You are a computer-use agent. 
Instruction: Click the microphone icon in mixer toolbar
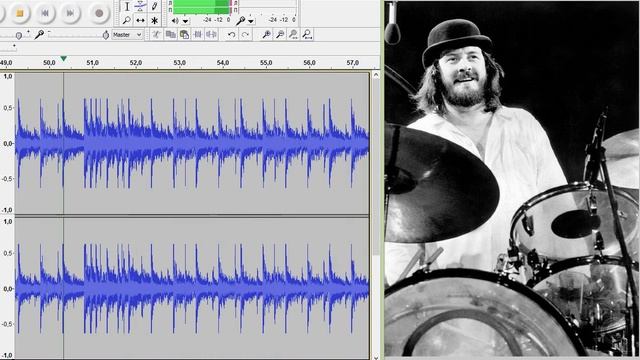[x=39, y=35]
